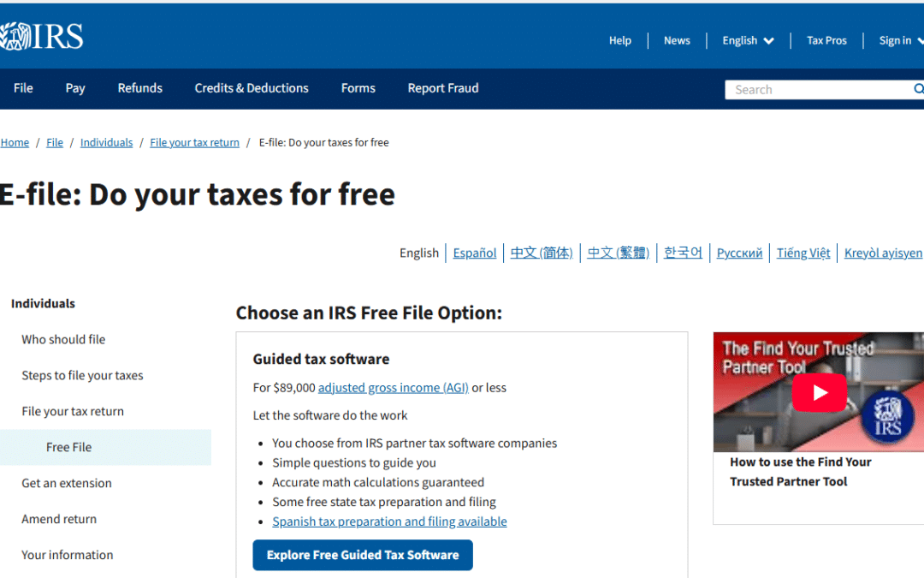924x578 pixels.
Task: Switch page to Simplified Chinese 中文(简体)
Action: [x=541, y=253]
